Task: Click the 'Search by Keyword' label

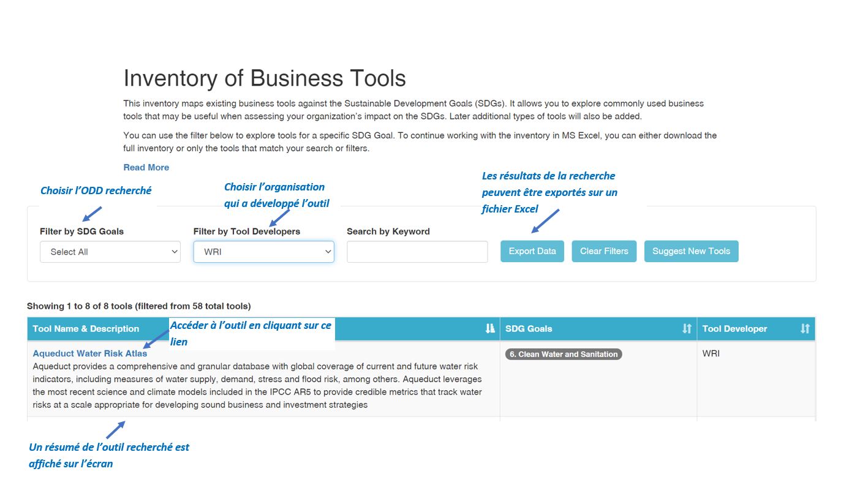Action: point(388,232)
